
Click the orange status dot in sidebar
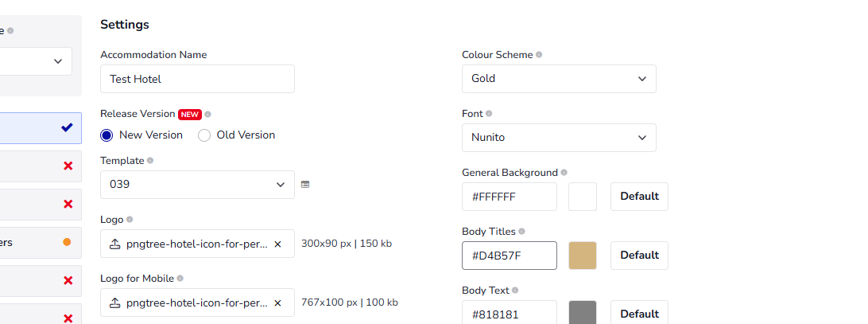click(x=67, y=242)
